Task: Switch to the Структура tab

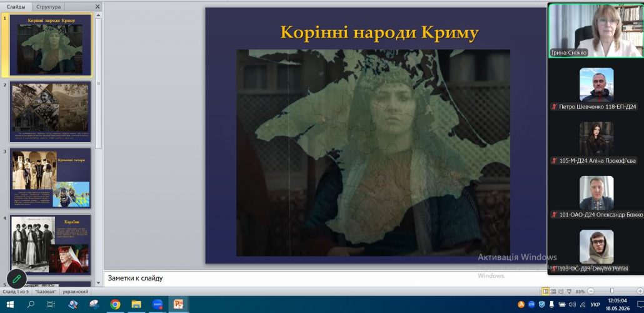Action: tap(49, 7)
